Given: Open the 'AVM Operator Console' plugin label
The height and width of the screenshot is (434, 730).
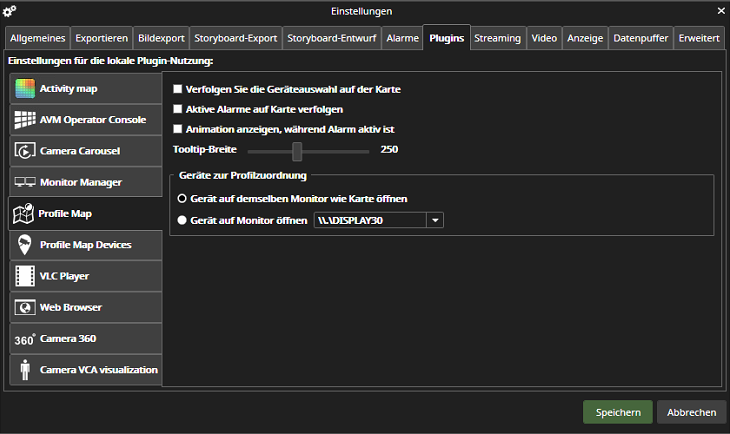Looking at the screenshot, I should click(x=93, y=120).
